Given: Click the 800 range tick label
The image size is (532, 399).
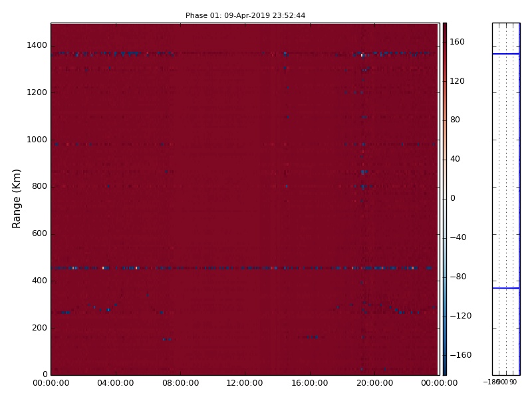Looking at the screenshot, I should 39,187.
